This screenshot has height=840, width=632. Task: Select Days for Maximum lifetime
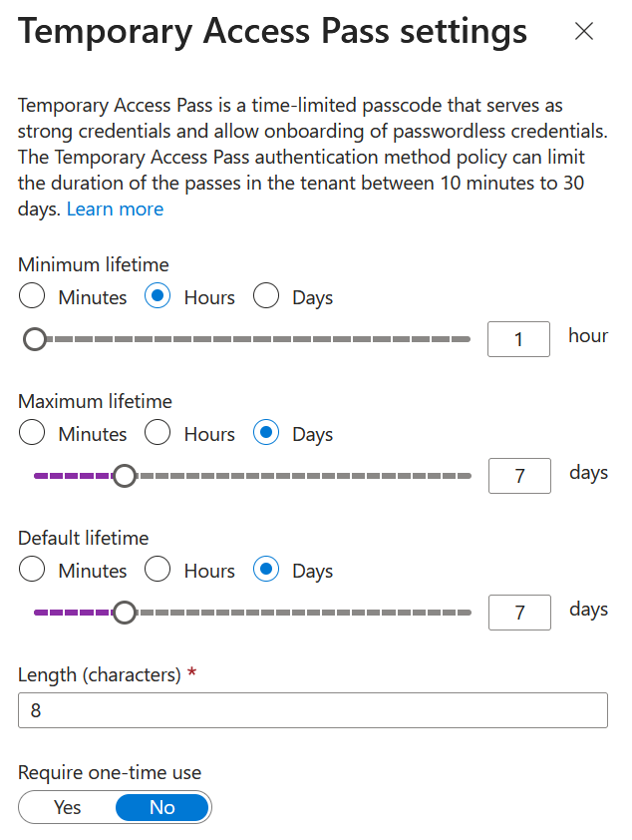[266, 434]
